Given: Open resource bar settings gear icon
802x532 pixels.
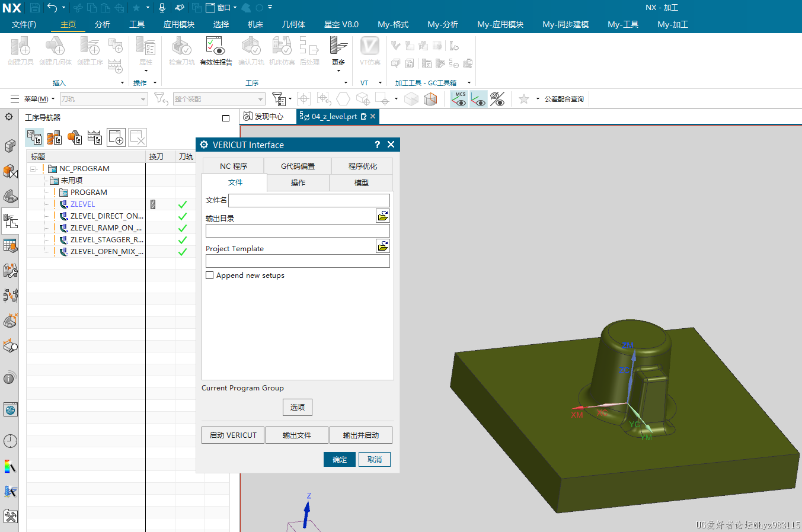Looking at the screenshot, I should tap(9, 117).
